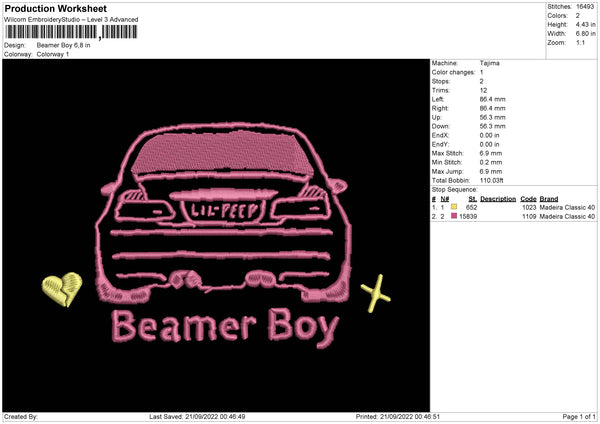Click the 'Brand' column header
Viewport: 600px width, 424px height.
pos(549,199)
